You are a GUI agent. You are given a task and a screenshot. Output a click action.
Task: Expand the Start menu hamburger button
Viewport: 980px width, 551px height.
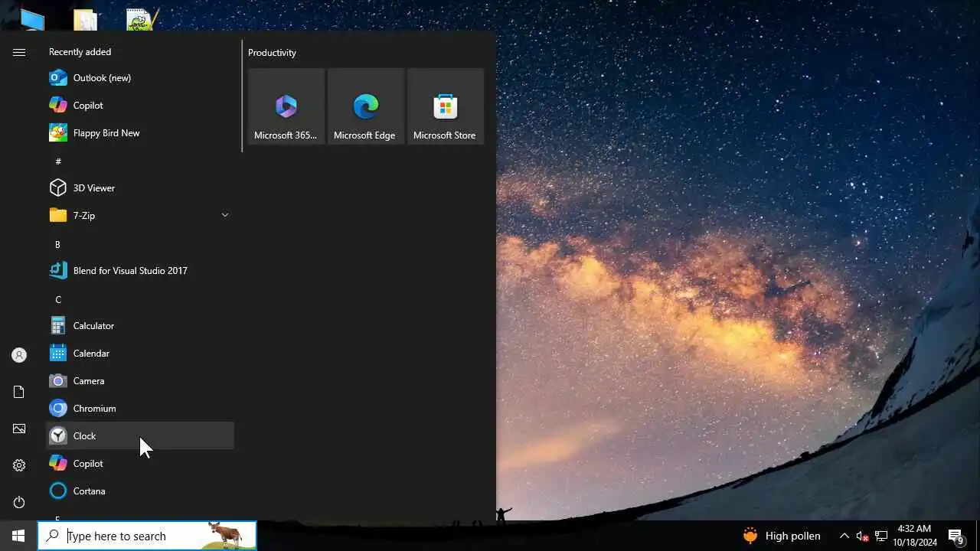point(19,52)
